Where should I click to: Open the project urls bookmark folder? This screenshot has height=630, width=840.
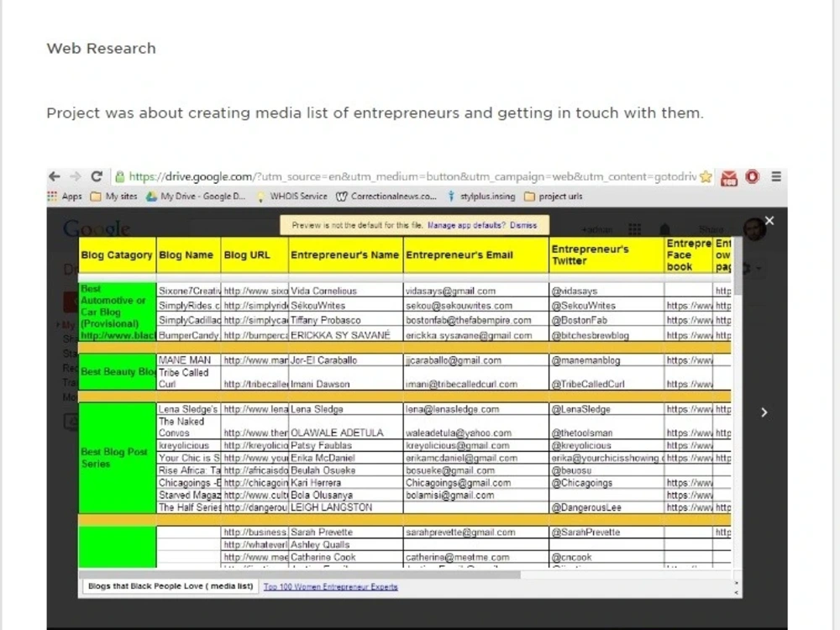tap(554, 196)
